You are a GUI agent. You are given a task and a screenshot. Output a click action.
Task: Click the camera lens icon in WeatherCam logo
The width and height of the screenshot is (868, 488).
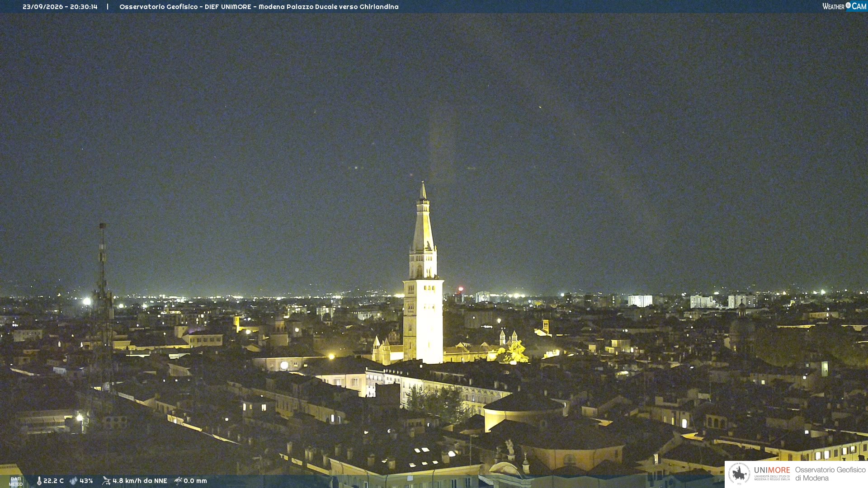tap(848, 5)
